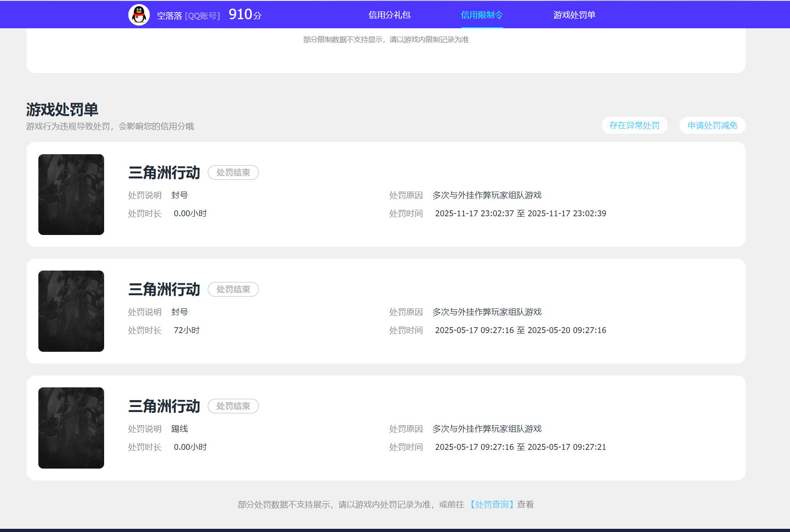Click the 72小时 duration value
The image size is (790, 532).
pyautogui.click(x=187, y=330)
